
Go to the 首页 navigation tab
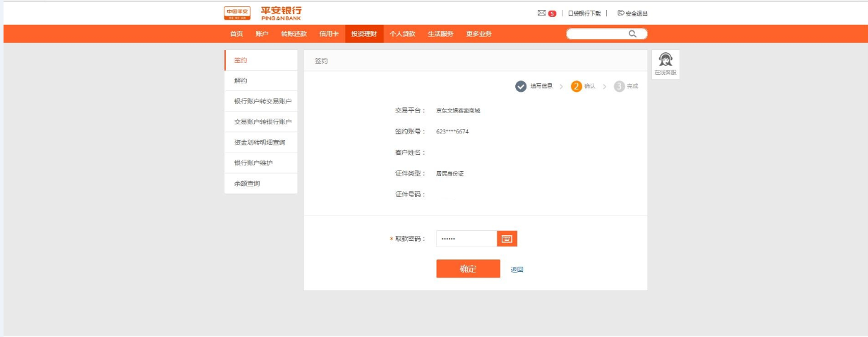point(236,34)
